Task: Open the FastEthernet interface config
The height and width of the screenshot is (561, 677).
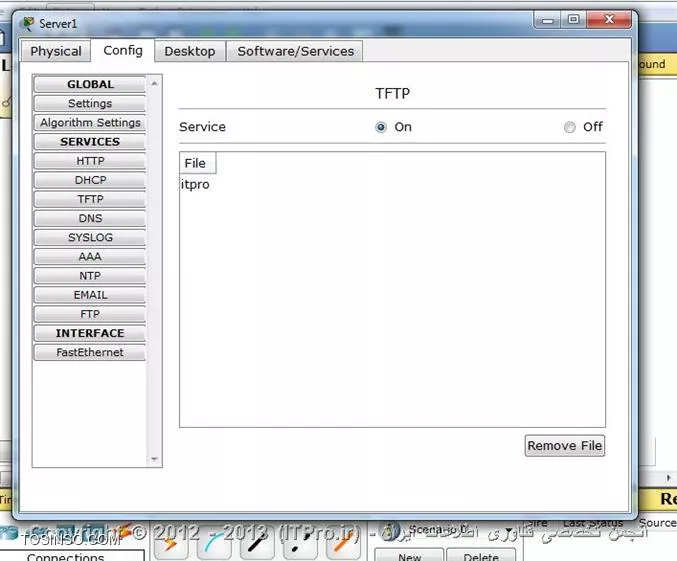Action: pos(90,352)
